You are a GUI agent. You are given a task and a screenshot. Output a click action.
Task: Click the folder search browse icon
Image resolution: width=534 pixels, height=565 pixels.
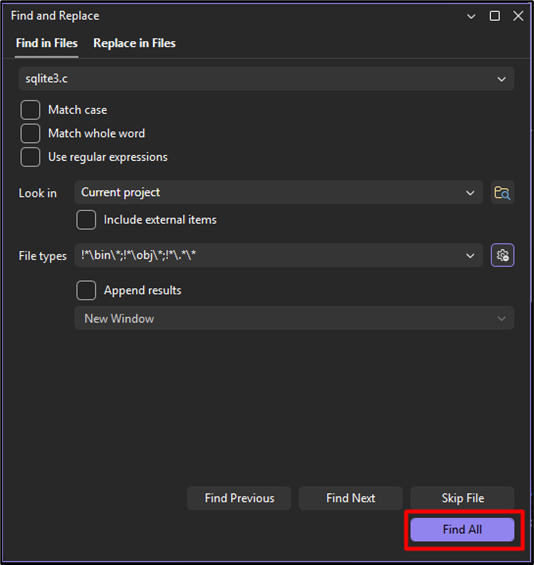pyautogui.click(x=502, y=193)
